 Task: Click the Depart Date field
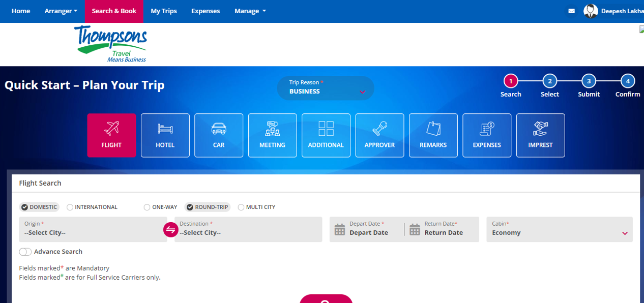367,229
